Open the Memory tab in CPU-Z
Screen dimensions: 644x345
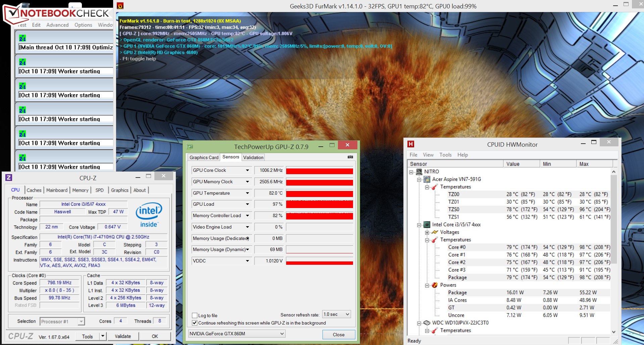pos(80,190)
